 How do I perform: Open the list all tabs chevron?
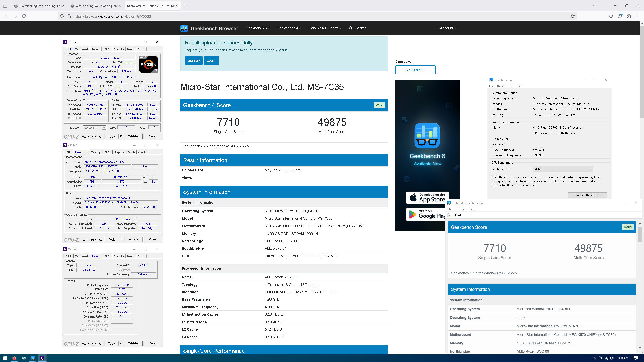tap(594, 6)
